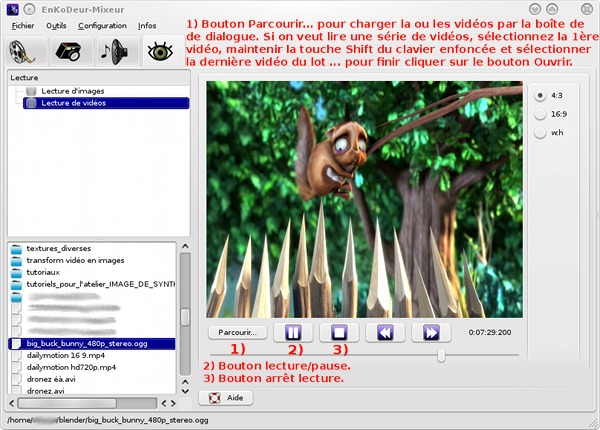Click the window menu button next to app icon
600x430 pixels.
click(x=29, y=9)
